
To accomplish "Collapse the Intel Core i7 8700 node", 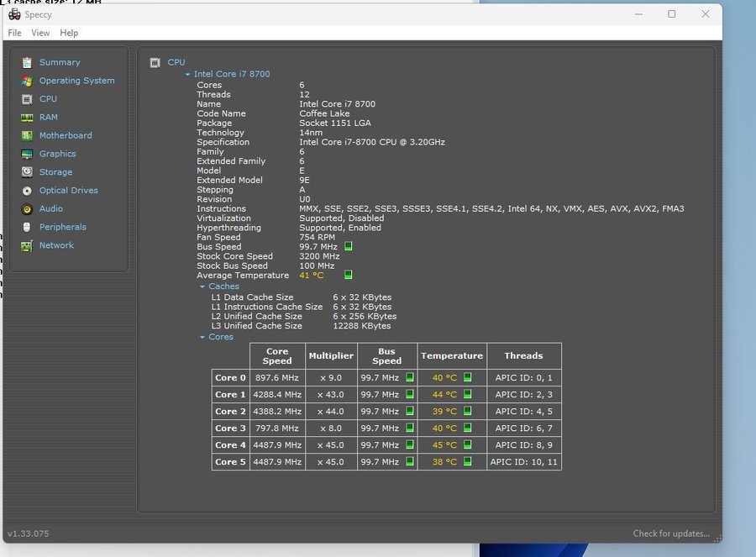I will click(187, 74).
